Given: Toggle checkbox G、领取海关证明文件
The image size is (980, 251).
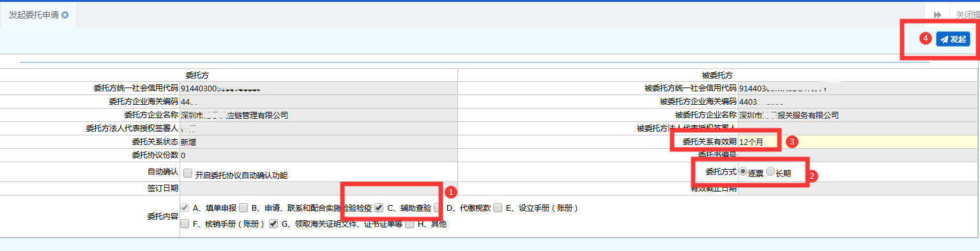Looking at the screenshot, I should pos(273,224).
